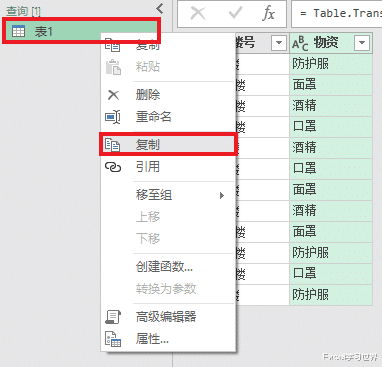Click the table icon beside 表1
The width and height of the screenshot is (382, 367).
18,31
